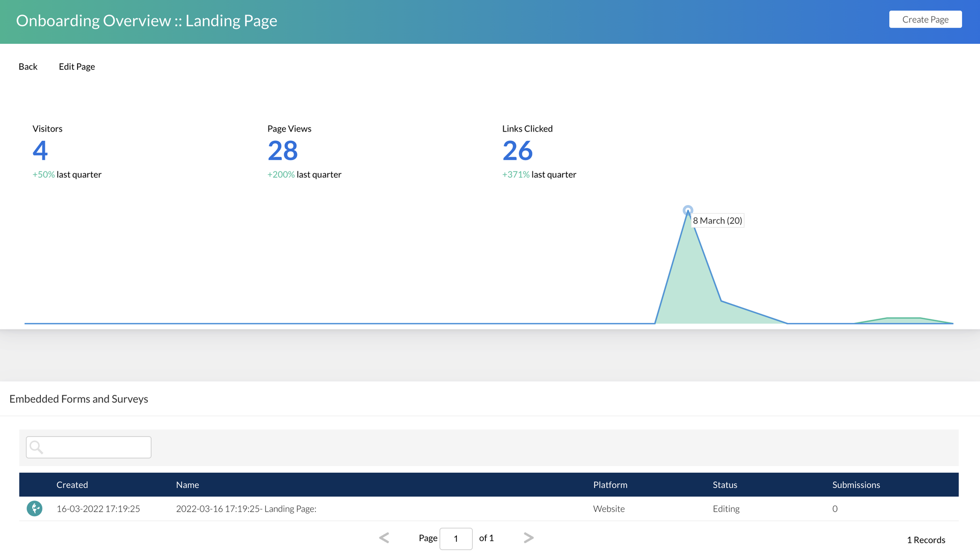Select the Page Views count metric
Screen dimensions: 980x557
tap(283, 150)
